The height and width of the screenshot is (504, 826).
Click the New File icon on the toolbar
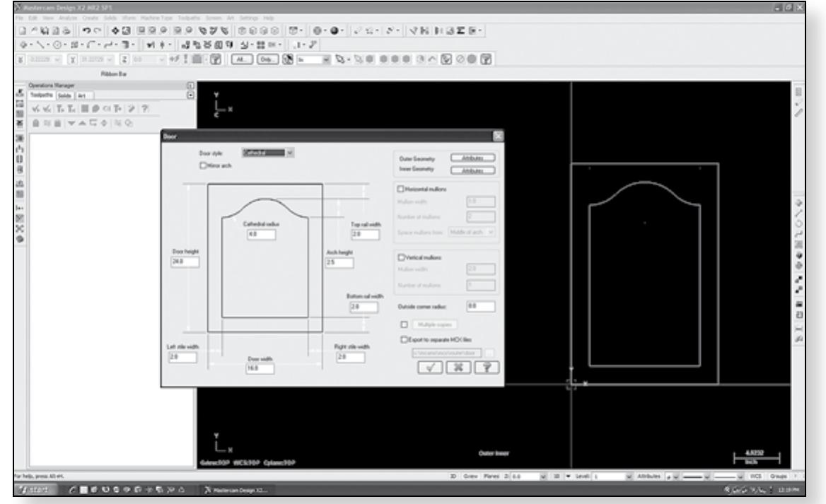pyautogui.click(x=22, y=30)
